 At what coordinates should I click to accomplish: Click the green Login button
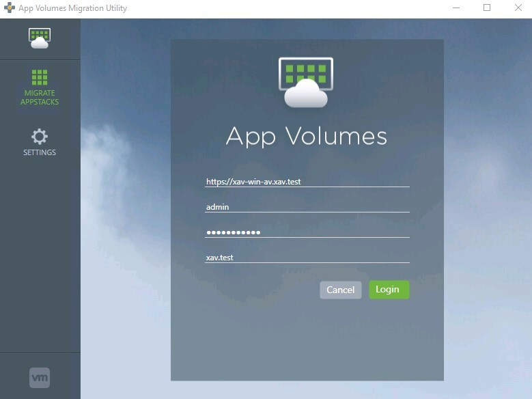point(389,290)
